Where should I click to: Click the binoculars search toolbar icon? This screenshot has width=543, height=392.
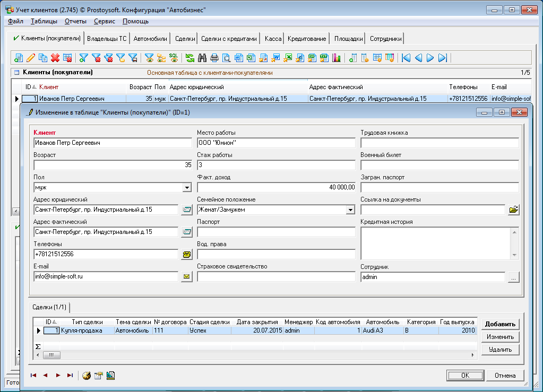coord(202,58)
